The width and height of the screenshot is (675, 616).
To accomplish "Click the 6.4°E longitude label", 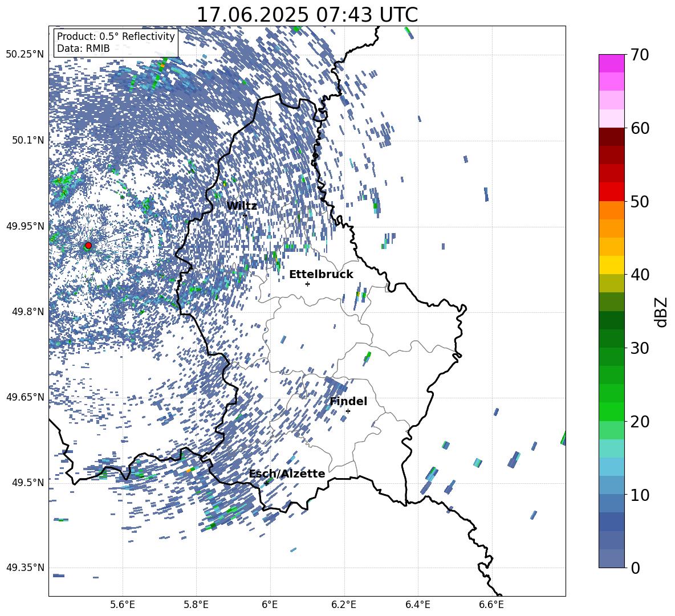I will 417,605.
